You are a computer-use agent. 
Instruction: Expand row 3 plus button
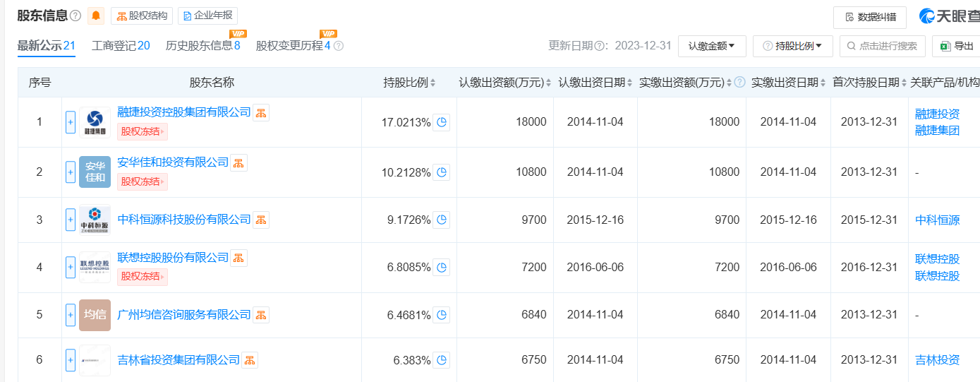(71, 220)
